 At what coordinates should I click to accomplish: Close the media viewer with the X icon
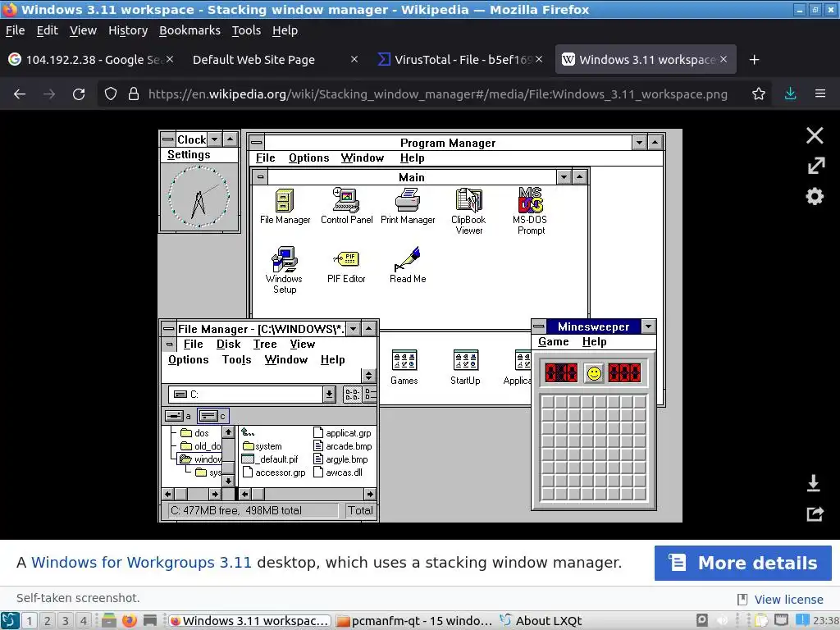tap(815, 135)
